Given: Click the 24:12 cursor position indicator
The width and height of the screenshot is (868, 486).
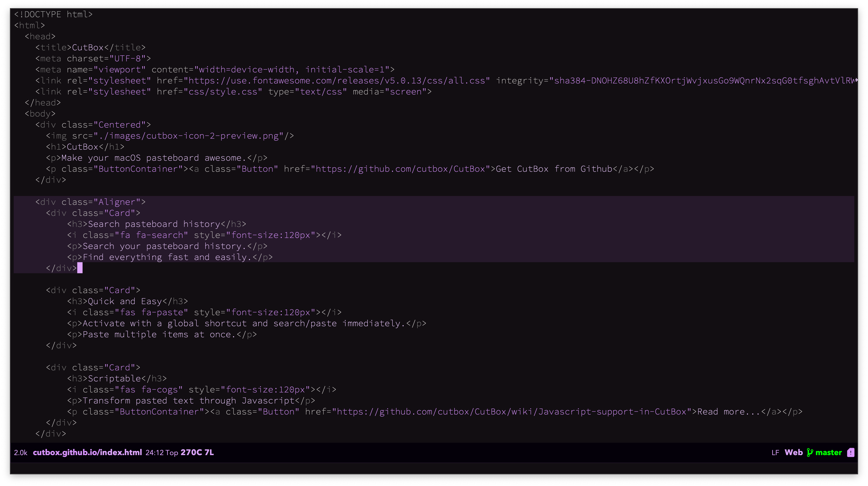Looking at the screenshot, I should point(154,452).
